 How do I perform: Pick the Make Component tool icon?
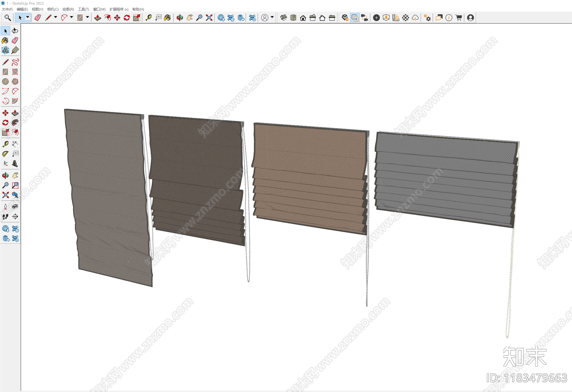[5, 50]
